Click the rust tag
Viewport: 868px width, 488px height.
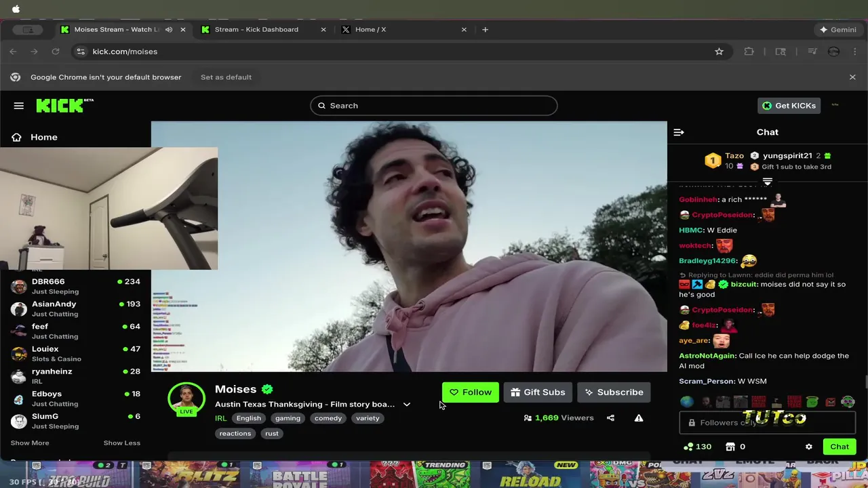coord(272,434)
